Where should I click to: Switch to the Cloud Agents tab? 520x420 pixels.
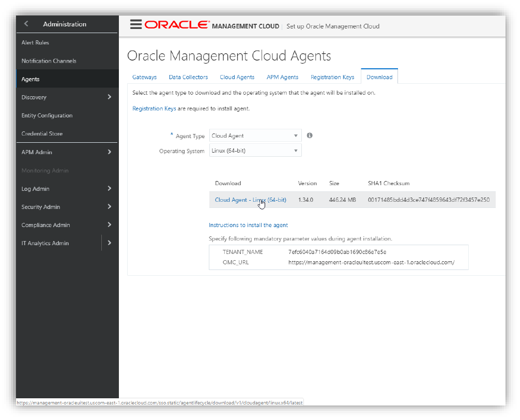click(x=237, y=77)
